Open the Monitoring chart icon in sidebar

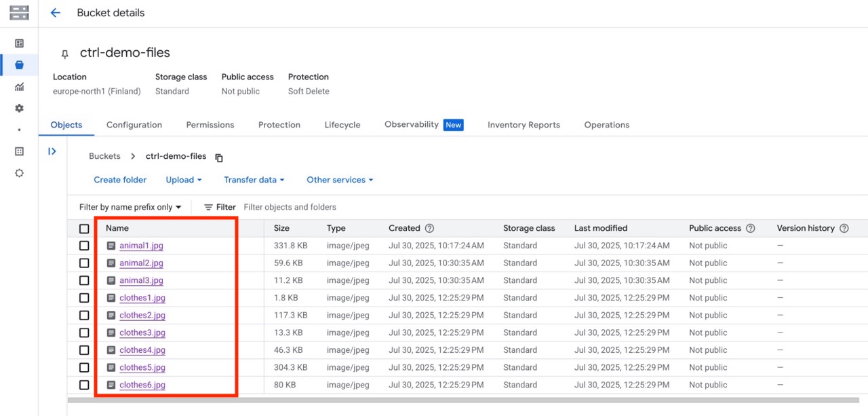point(19,87)
